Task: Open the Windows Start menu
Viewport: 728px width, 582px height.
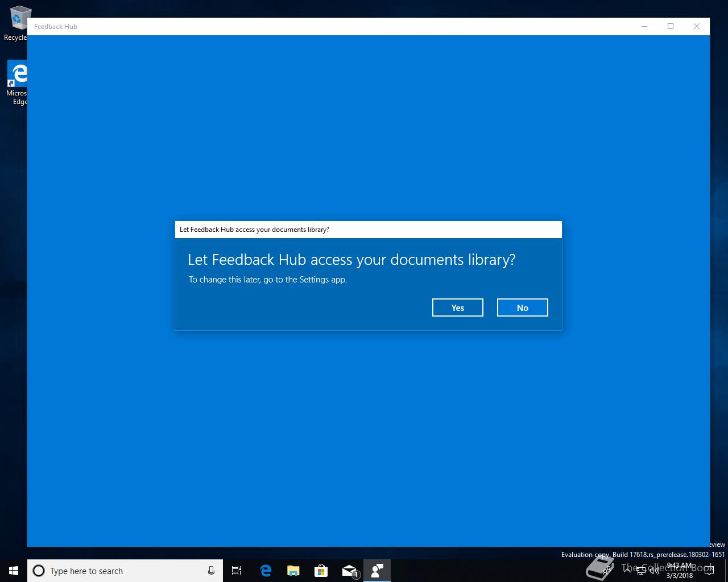Action: (14, 571)
